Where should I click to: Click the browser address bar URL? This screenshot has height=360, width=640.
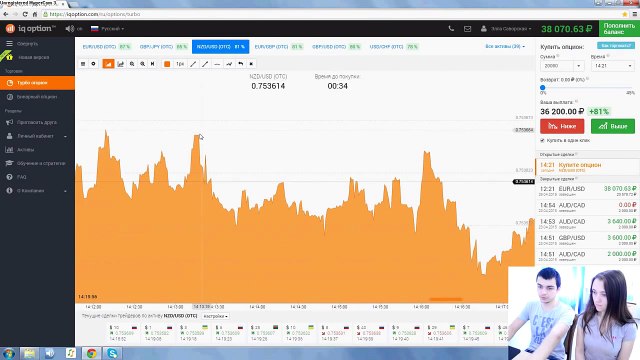coord(95,14)
